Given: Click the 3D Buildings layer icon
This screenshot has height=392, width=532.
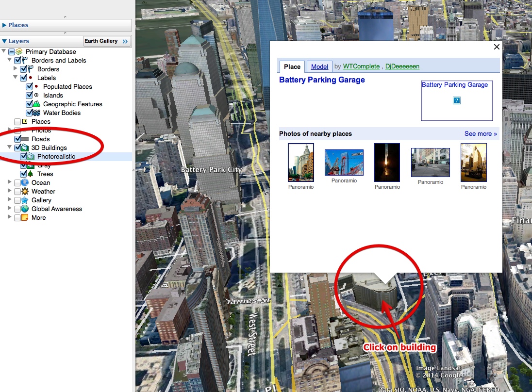Looking at the screenshot, I should 25,147.
